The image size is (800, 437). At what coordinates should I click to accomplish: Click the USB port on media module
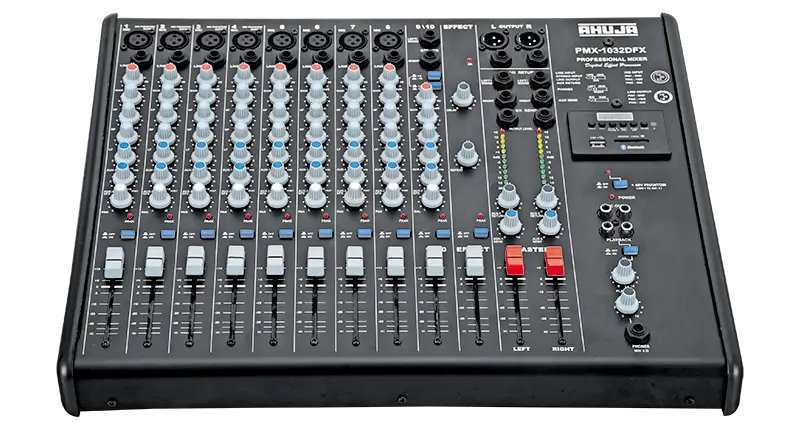(597, 143)
